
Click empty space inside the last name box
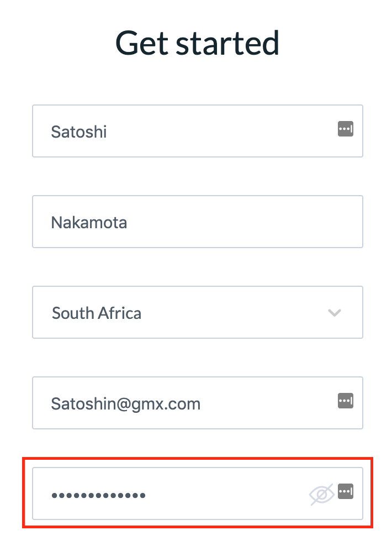coord(243,222)
